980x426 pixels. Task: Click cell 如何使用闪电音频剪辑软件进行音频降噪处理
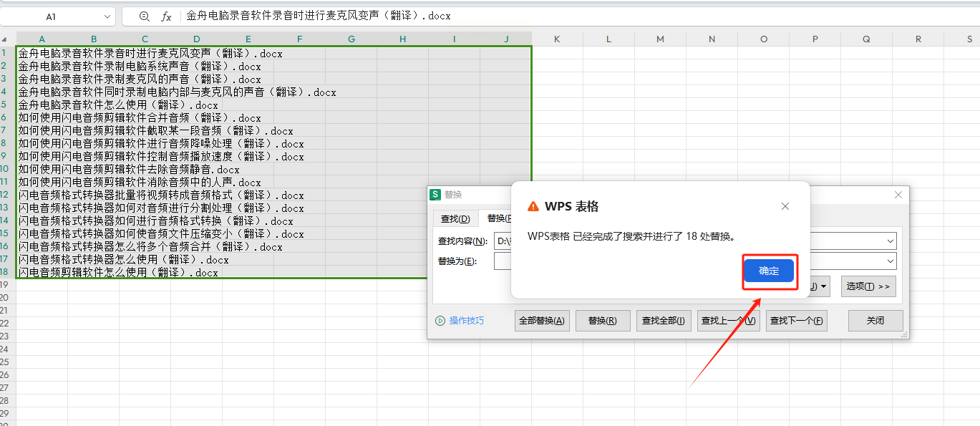pos(161,143)
